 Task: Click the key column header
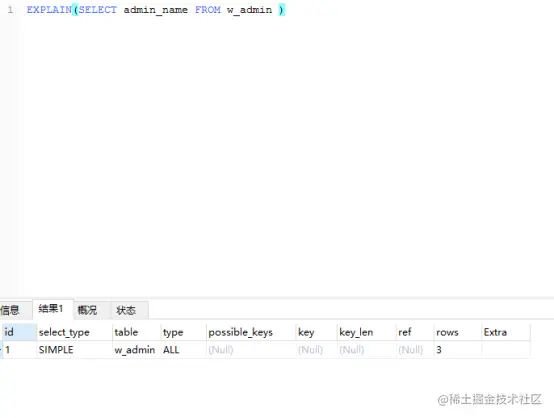[x=316, y=332]
